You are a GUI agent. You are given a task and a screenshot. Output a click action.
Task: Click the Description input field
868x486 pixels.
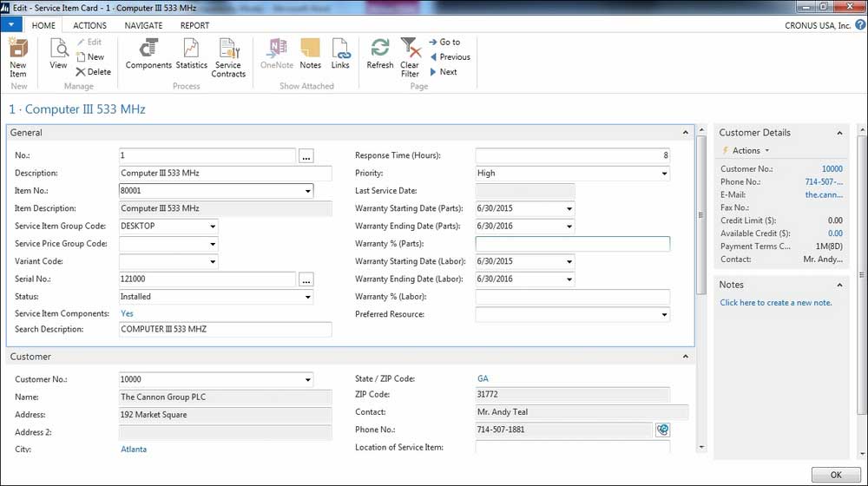[x=226, y=174]
